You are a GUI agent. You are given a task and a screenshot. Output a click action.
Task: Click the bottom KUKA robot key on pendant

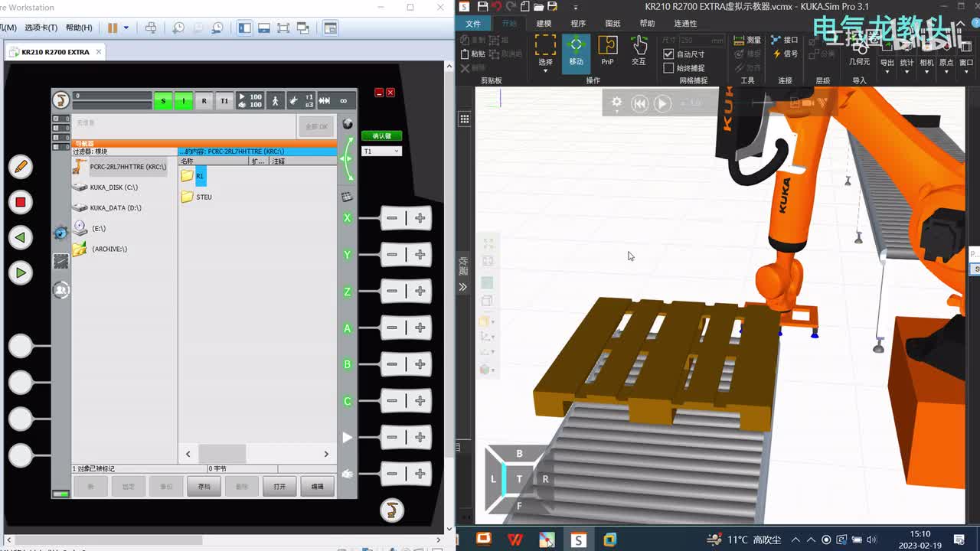coord(391,510)
